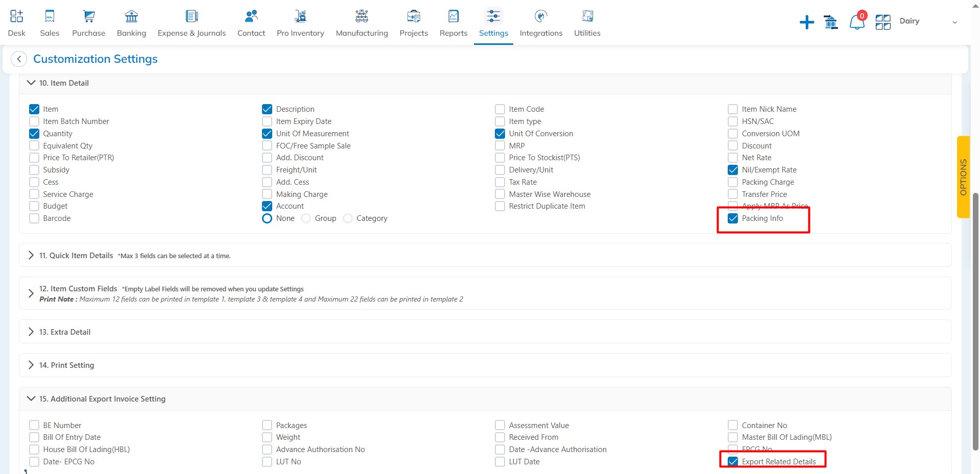Enable the BE Number checkbox
This screenshot has width=980, height=474.
click(x=34, y=426)
